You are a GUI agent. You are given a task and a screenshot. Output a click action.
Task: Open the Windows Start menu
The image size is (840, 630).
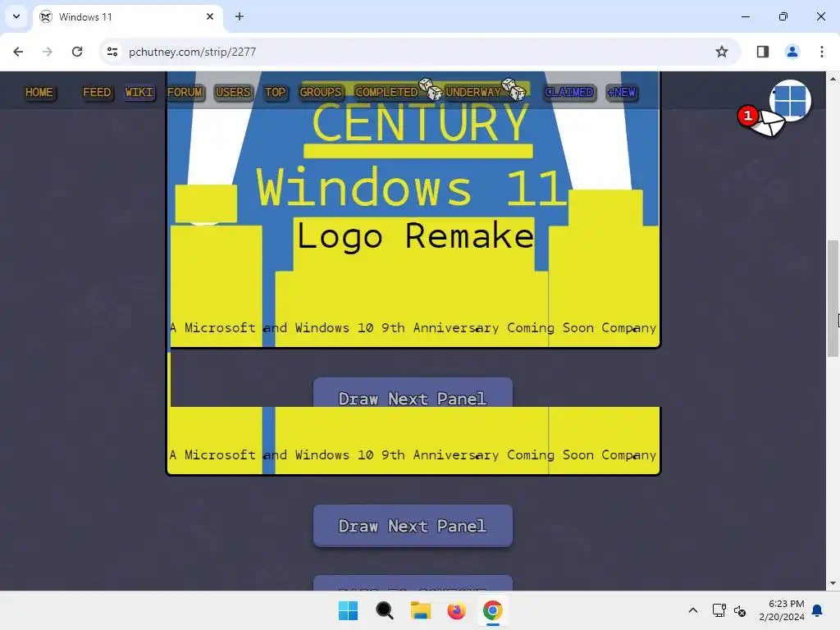point(348,610)
